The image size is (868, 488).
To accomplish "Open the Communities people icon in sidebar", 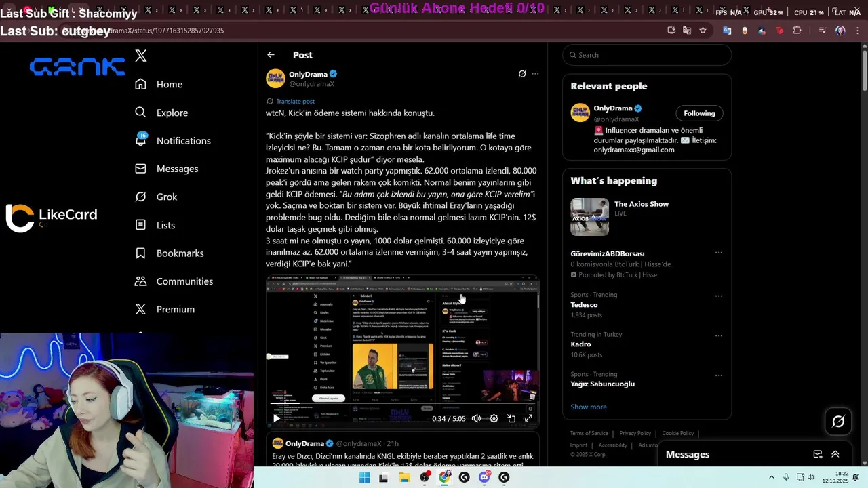I will (x=140, y=281).
